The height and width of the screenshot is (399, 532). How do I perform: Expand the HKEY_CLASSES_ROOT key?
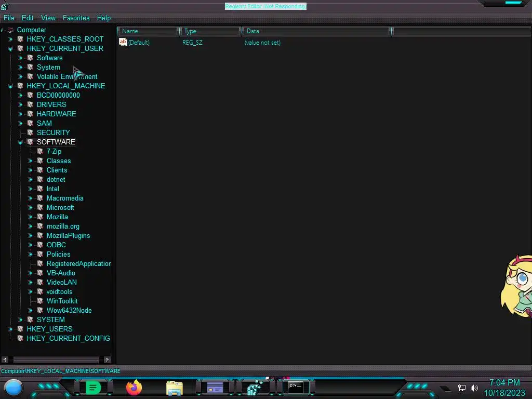(x=10, y=39)
